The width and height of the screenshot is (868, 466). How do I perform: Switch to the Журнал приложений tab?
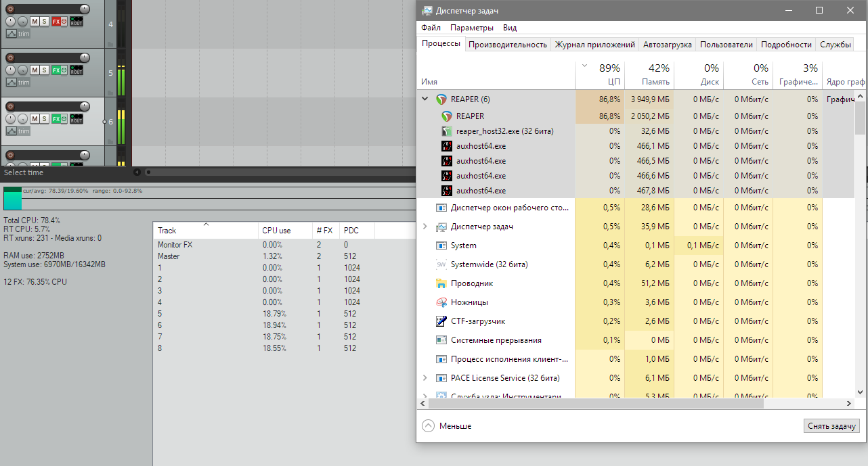595,45
